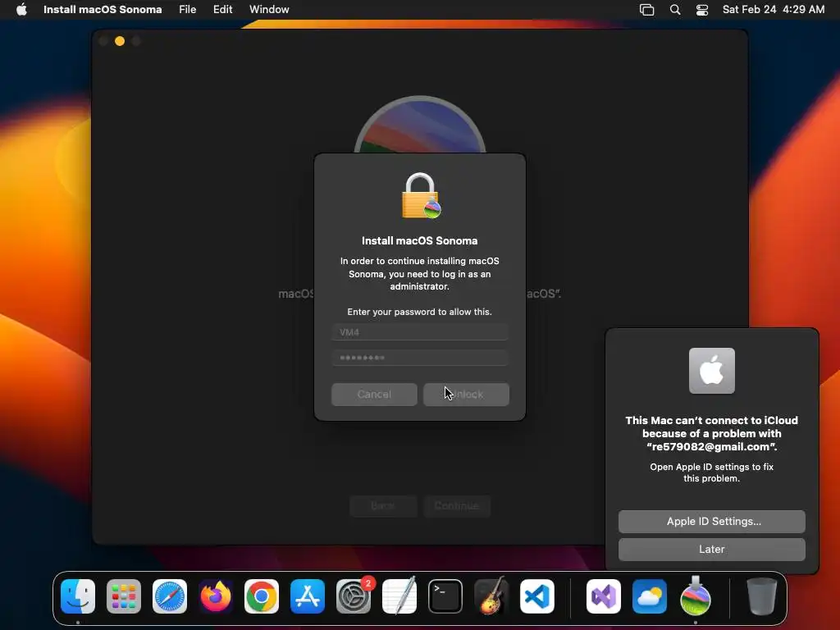Launch Firefox from the Dock

pyautogui.click(x=216, y=596)
